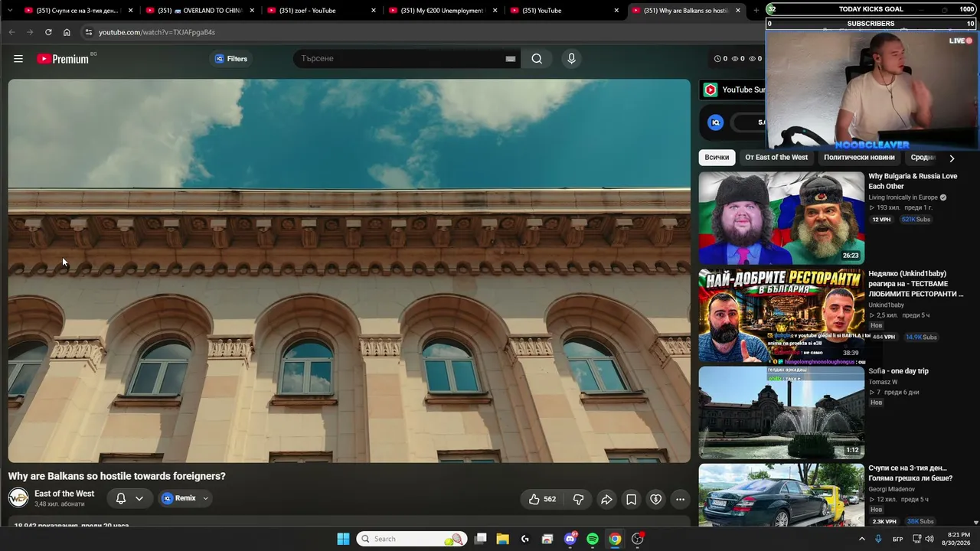Open East of the West channel name link
The height and width of the screenshot is (551, 980).
[x=64, y=494]
